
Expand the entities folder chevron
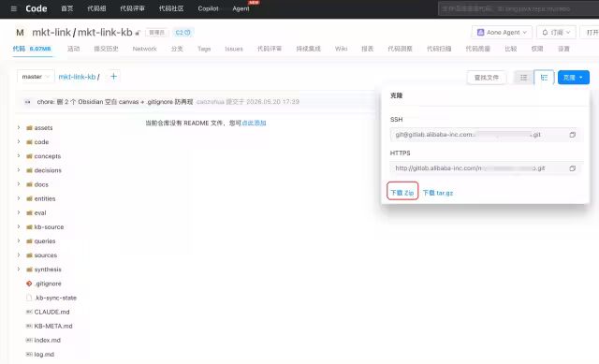point(19,198)
